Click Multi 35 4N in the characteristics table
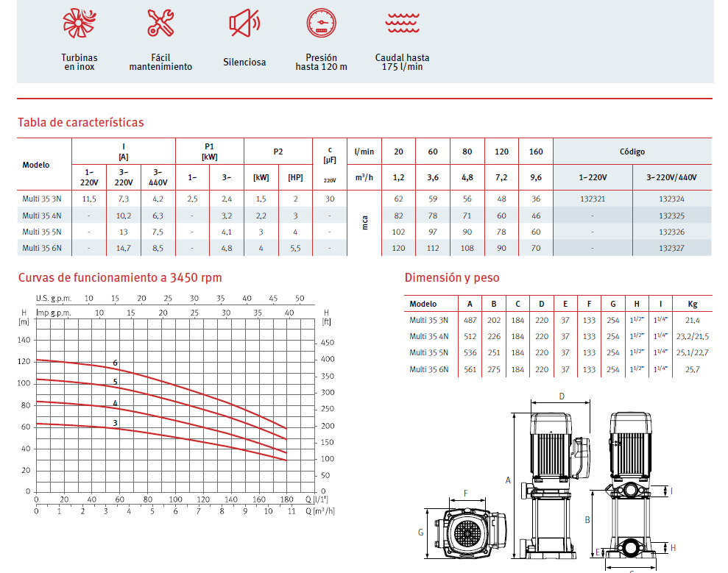 (x=42, y=216)
